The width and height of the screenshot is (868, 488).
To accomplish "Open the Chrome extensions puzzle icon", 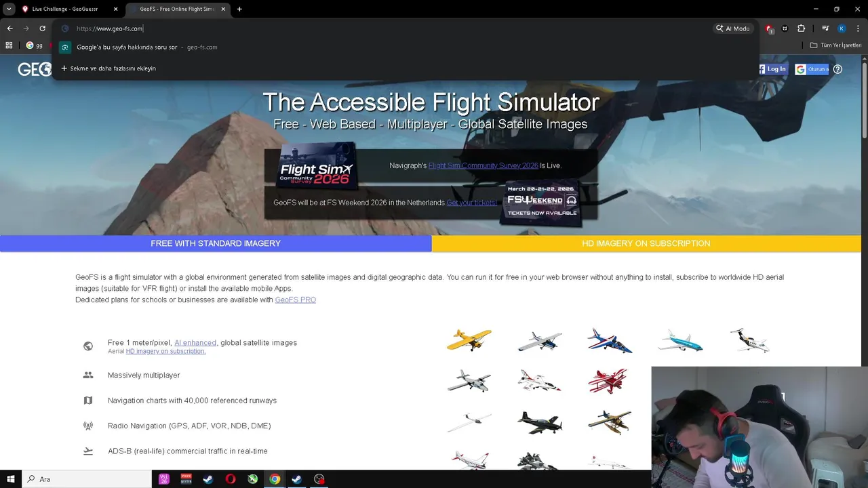I will tap(801, 28).
